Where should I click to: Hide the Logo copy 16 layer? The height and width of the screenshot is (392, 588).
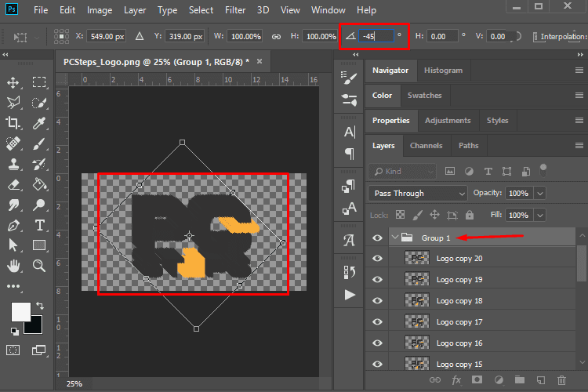[x=377, y=343]
